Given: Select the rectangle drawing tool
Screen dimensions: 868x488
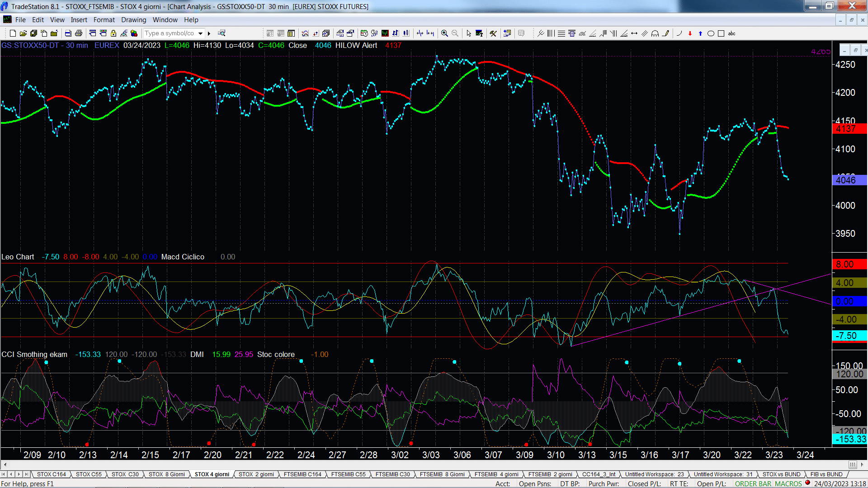Looking at the screenshot, I should point(721,33).
